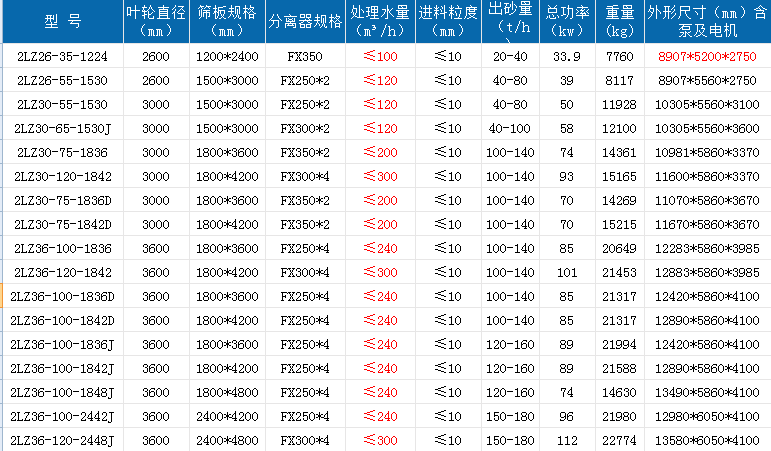Click sieve plate cell 2400*4200
Viewport: 771px width, 451px height.
[227, 417]
